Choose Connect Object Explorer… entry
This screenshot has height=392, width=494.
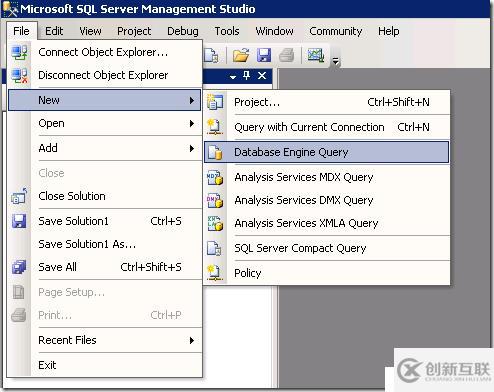[x=105, y=53]
